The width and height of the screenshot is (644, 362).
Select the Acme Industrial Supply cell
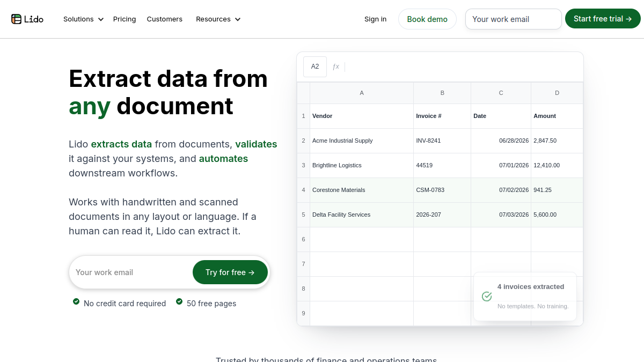[x=362, y=141]
